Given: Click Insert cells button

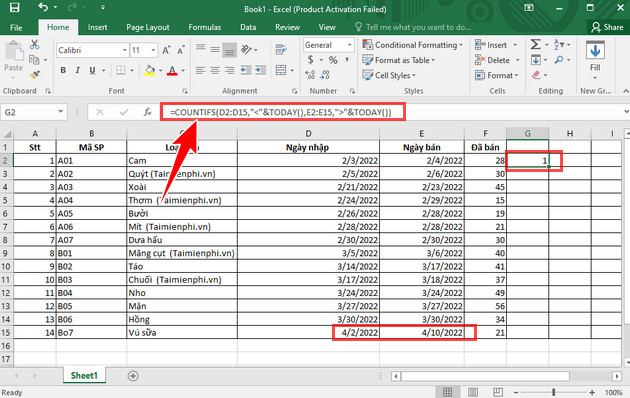Looking at the screenshot, I should tap(491, 45).
